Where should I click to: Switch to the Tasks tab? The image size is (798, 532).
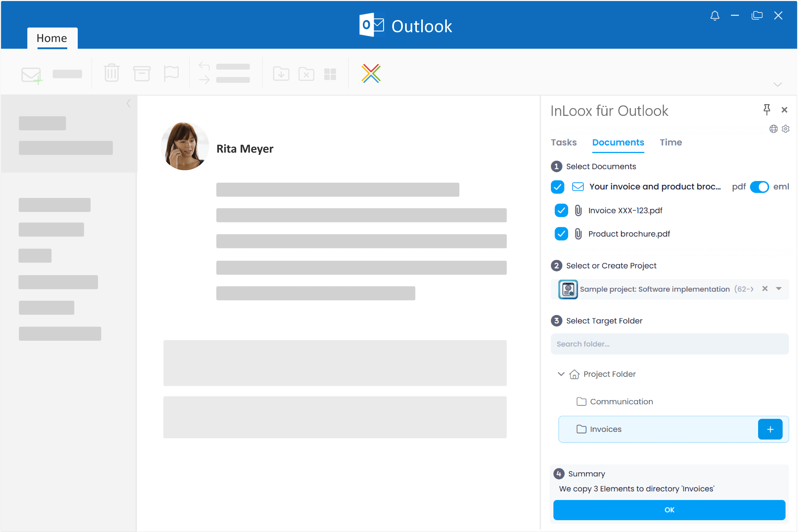coord(564,143)
